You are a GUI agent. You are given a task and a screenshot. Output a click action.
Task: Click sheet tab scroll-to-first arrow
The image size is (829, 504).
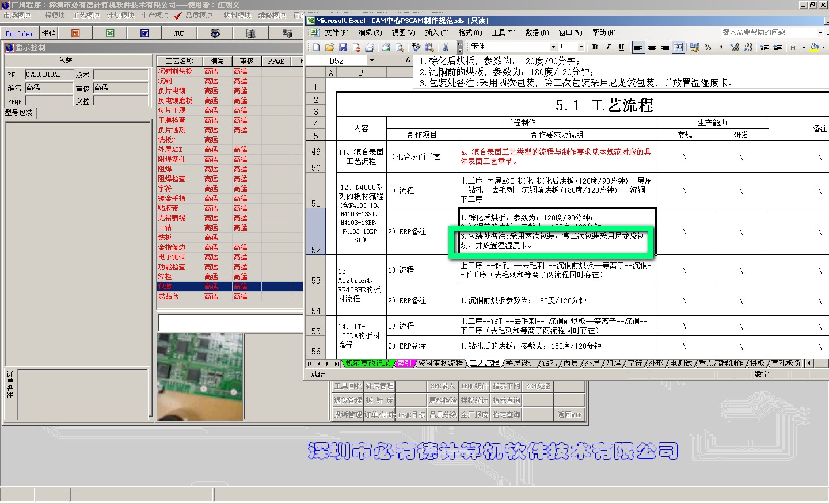(310, 364)
